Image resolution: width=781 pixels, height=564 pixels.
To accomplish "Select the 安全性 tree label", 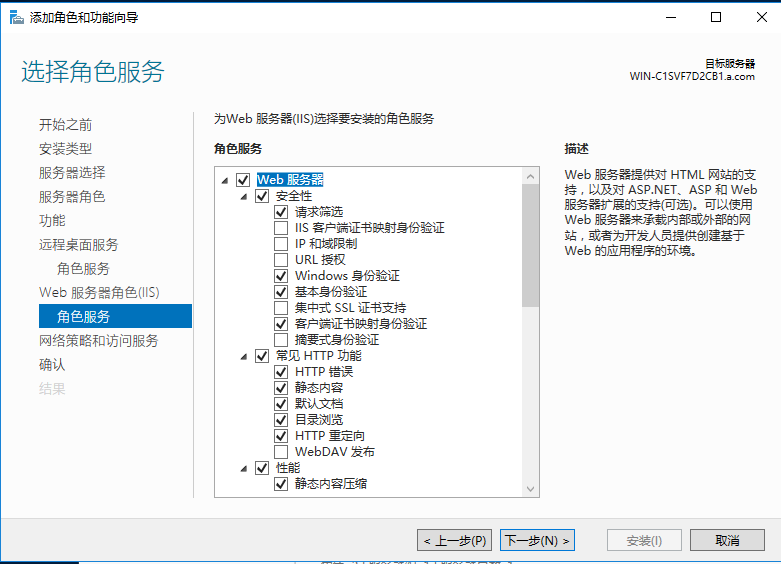I will coord(294,196).
